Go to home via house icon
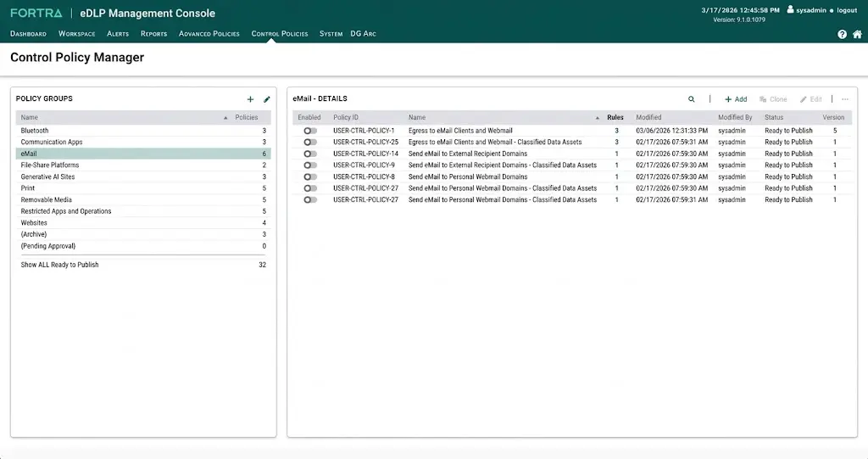868x459 pixels. tap(857, 35)
